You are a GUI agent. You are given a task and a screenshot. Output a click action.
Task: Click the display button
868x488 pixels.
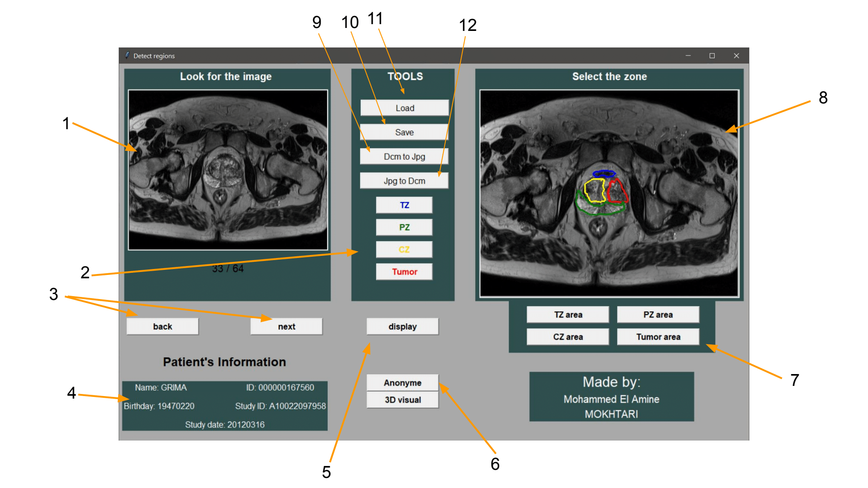pos(402,326)
